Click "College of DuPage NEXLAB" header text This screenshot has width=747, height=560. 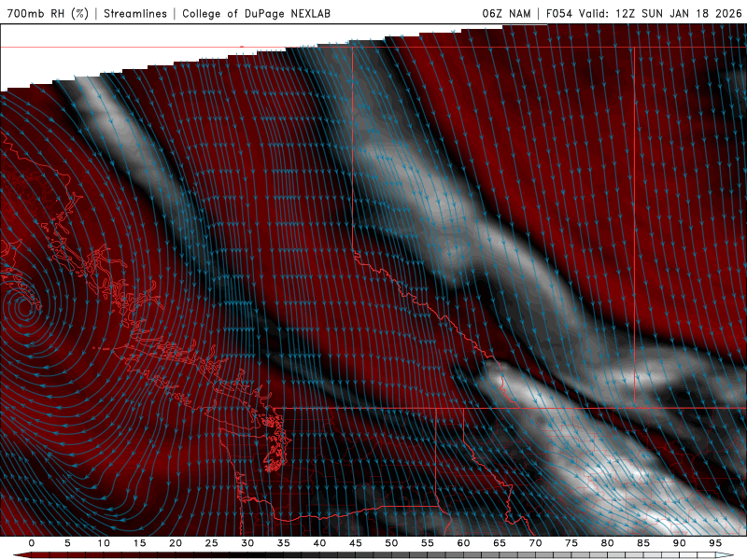click(256, 13)
